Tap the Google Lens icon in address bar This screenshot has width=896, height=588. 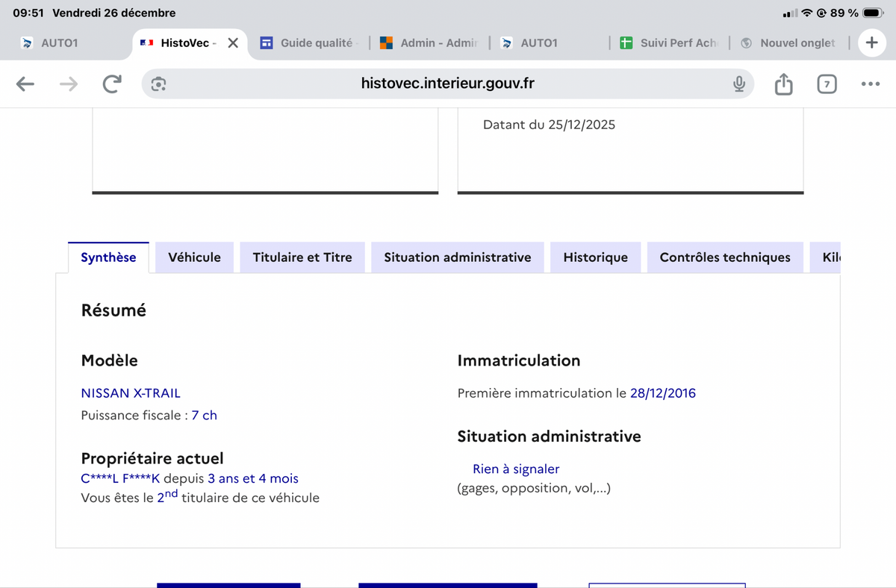tap(158, 84)
